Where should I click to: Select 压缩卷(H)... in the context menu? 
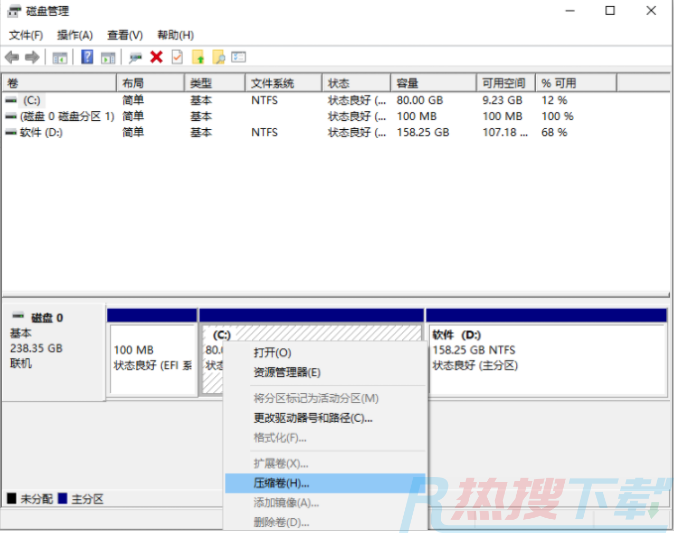(x=325, y=483)
